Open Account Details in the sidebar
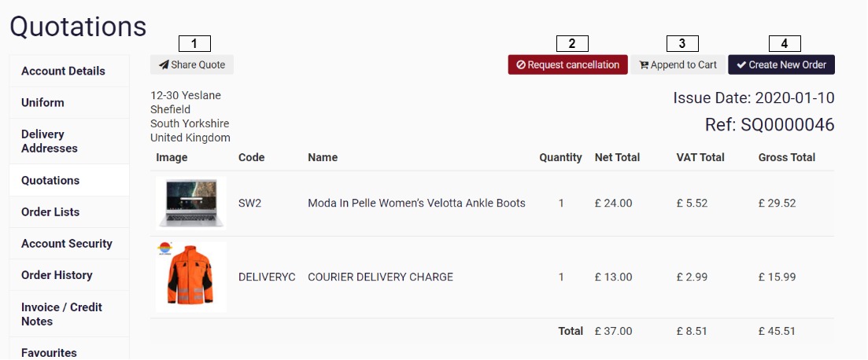This screenshot has width=868, height=360. (x=63, y=71)
